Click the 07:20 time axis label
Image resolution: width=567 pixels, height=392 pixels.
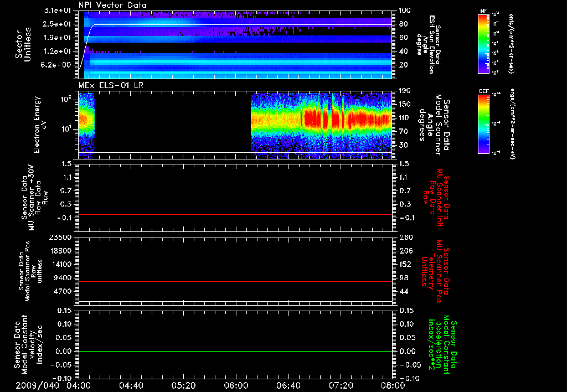(x=341, y=385)
